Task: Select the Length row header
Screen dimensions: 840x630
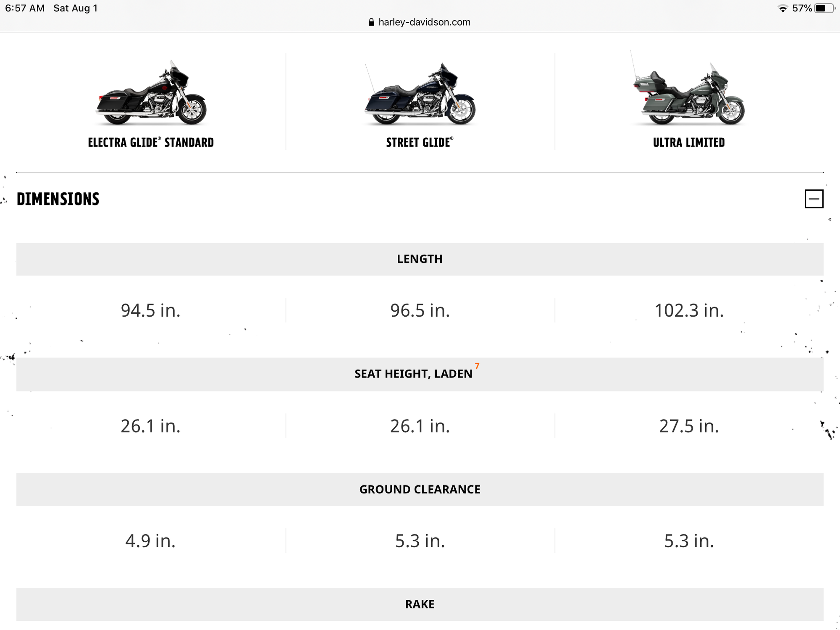Action: coord(420,259)
